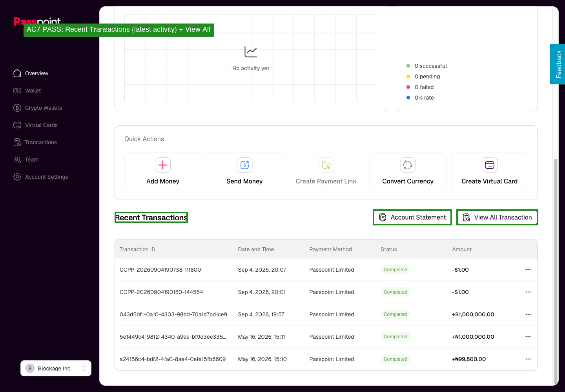This screenshot has height=392, width=565.
Task: Open the Feedback side tab
Action: click(x=558, y=64)
